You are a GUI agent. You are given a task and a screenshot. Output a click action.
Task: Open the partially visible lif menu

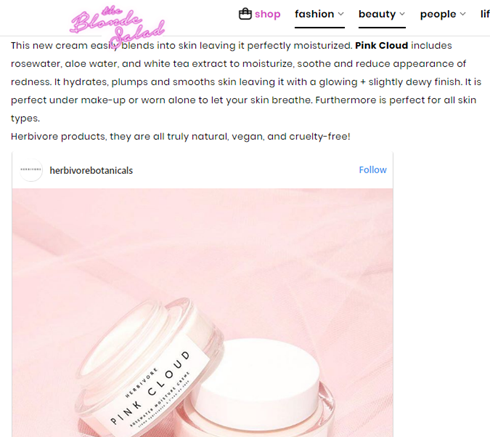tap(485, 14)
